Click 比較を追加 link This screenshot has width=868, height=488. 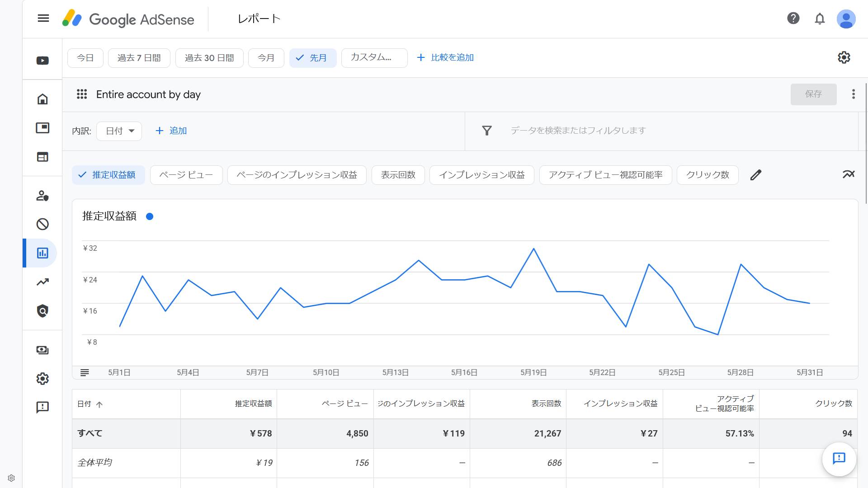[445, 57]
